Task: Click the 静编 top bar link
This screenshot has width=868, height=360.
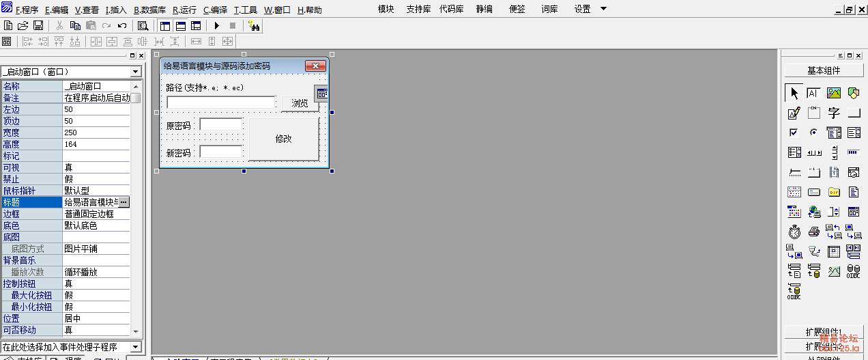Action: (x=484, y=9)
